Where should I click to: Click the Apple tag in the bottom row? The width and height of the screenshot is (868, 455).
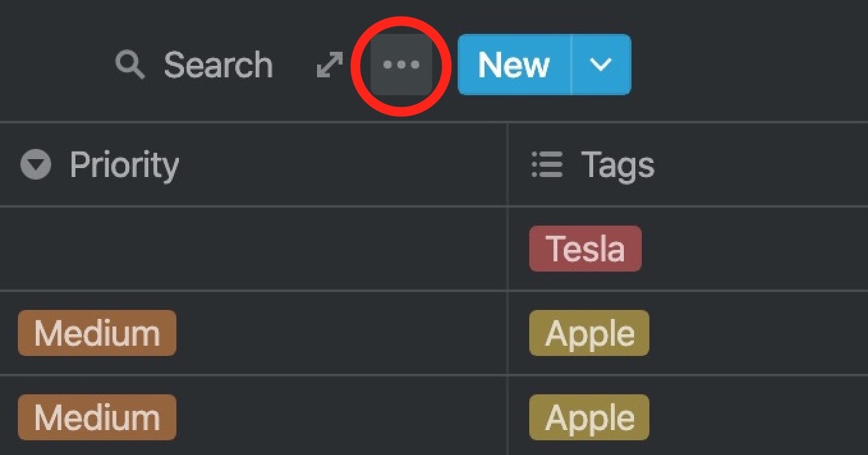[x=588, y=417]
